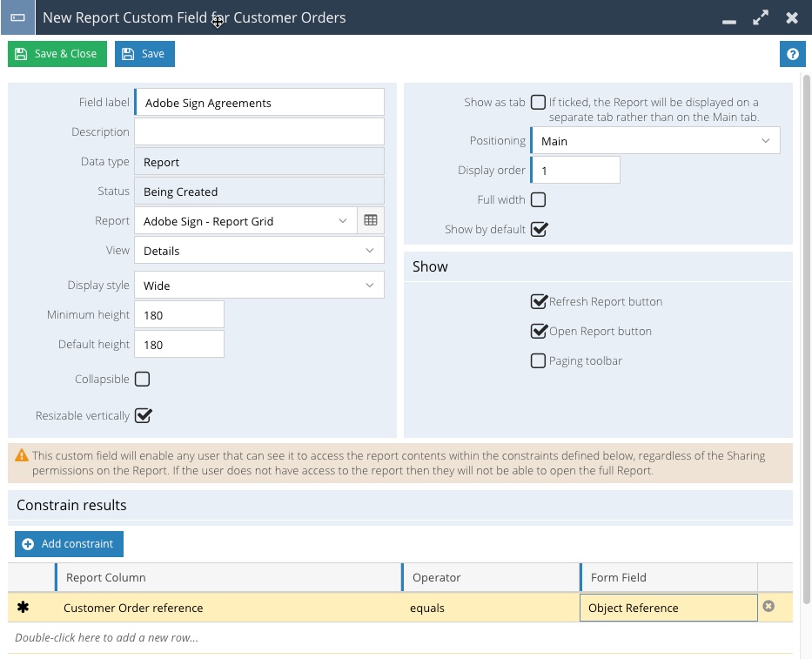
Task: Open the report grid icon beside Report field
Action: coord(371,221)
